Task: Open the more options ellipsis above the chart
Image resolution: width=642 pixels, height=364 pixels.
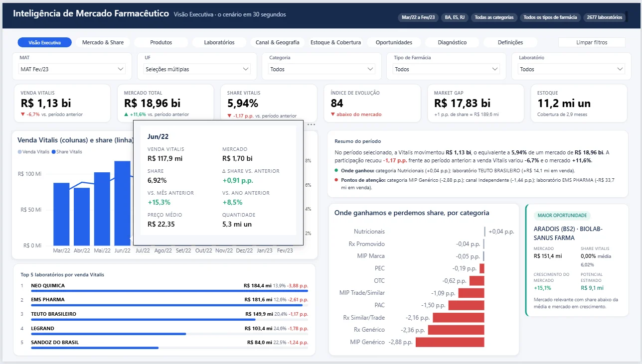Action: click(312, 124)
